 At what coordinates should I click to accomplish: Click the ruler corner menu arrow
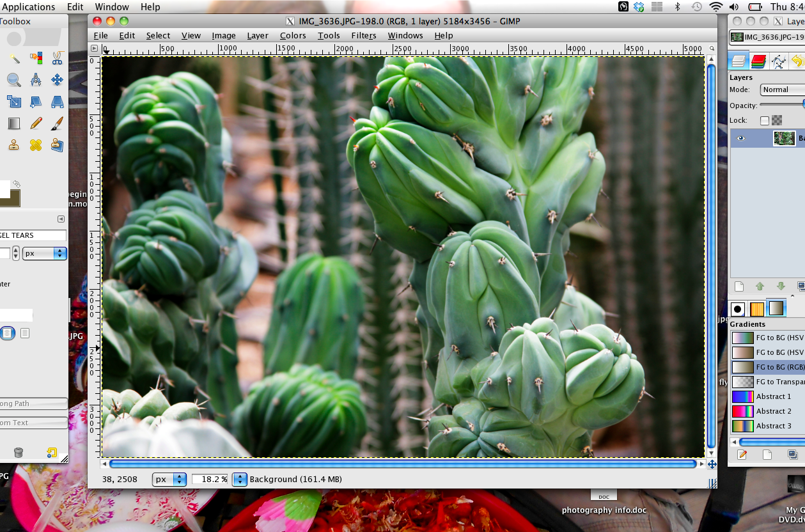coord(94,49)
